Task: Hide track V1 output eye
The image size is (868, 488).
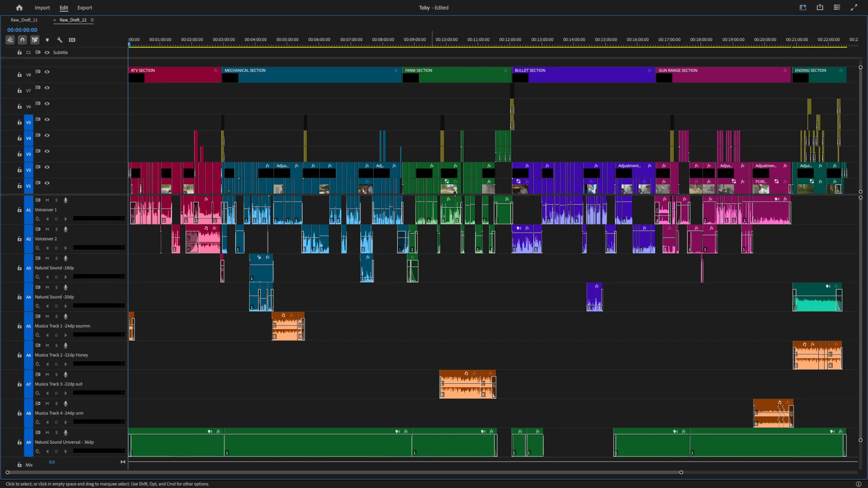Action: [x=47, y=183]
